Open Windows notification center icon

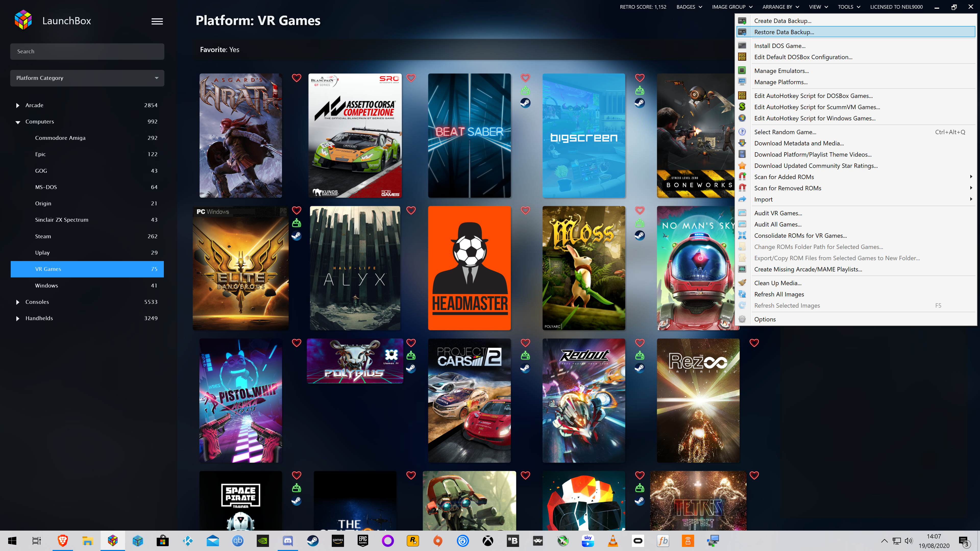pos(964,541)
